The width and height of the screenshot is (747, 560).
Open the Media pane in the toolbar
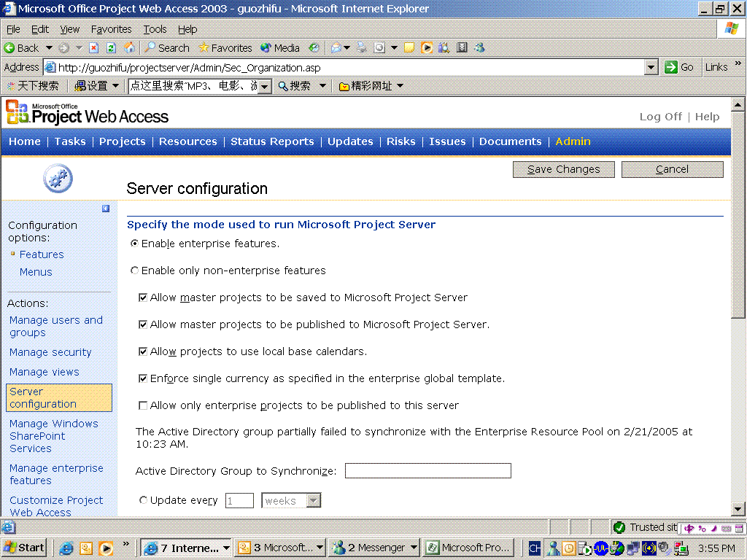point(280,47)
